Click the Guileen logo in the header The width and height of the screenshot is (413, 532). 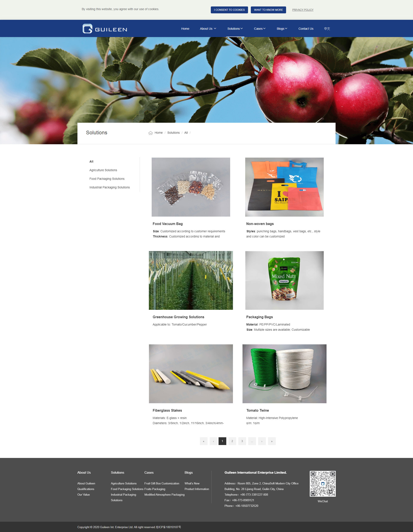tap(105, 28)
